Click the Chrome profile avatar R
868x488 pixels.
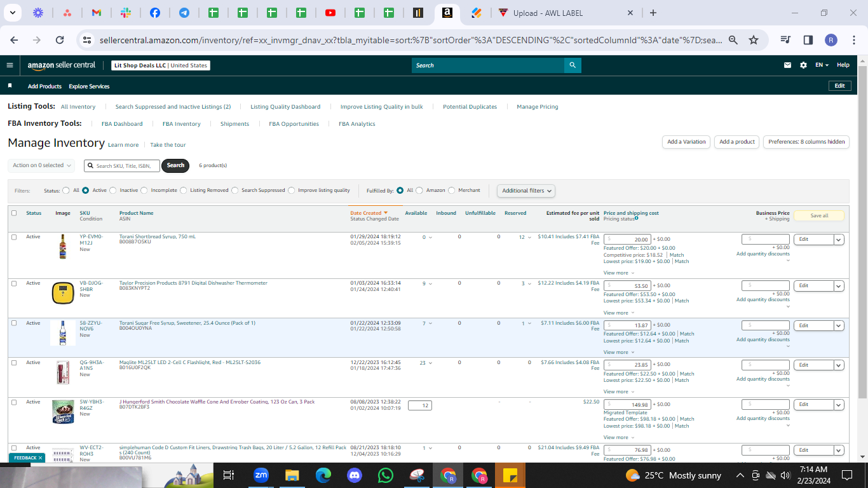831,40
